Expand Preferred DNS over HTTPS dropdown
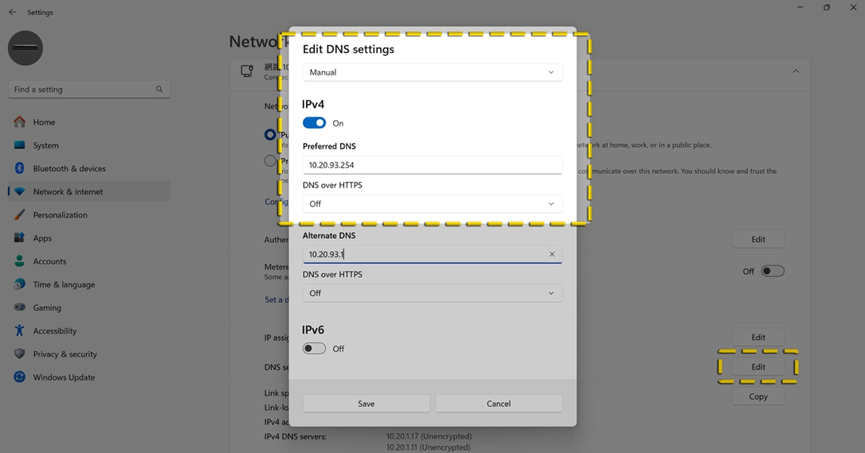Screen dimensions: 865x453 (x=432, y=204)
